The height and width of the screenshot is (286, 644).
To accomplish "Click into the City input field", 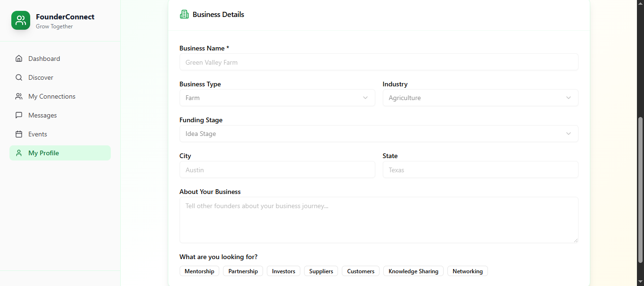I will coord(277,169).
